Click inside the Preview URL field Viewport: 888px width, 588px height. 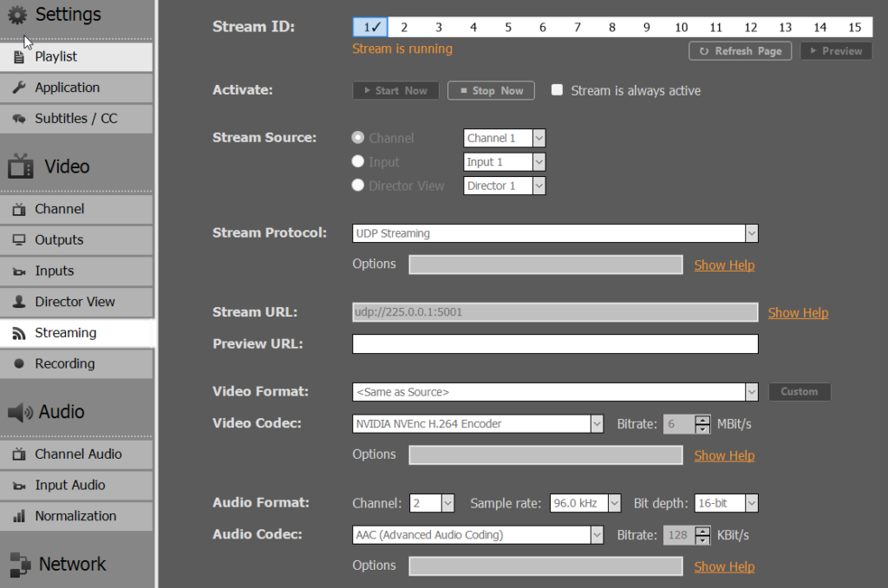click(x=555, y=343)
